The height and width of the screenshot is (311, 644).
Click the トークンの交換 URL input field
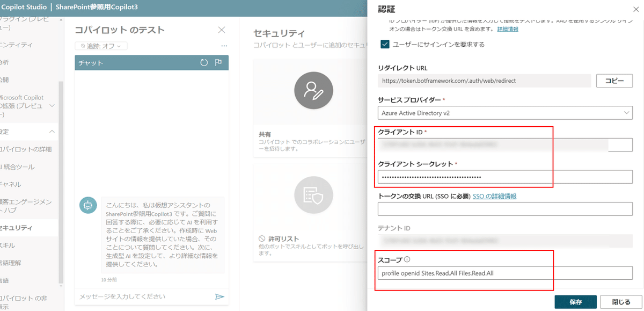point(505,209)
